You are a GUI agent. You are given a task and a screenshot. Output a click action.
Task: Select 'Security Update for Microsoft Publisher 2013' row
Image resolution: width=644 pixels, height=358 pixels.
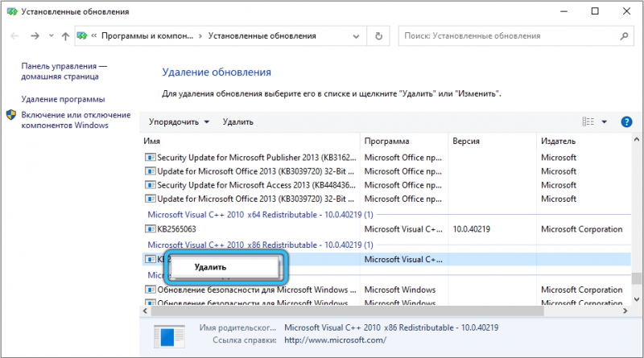coord(386,158)
